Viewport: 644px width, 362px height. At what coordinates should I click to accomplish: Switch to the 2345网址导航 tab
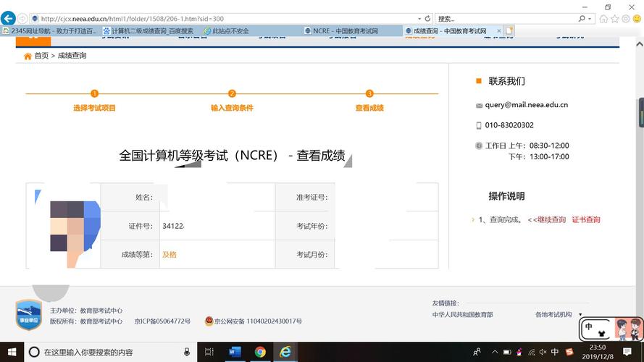coord(50,31)
